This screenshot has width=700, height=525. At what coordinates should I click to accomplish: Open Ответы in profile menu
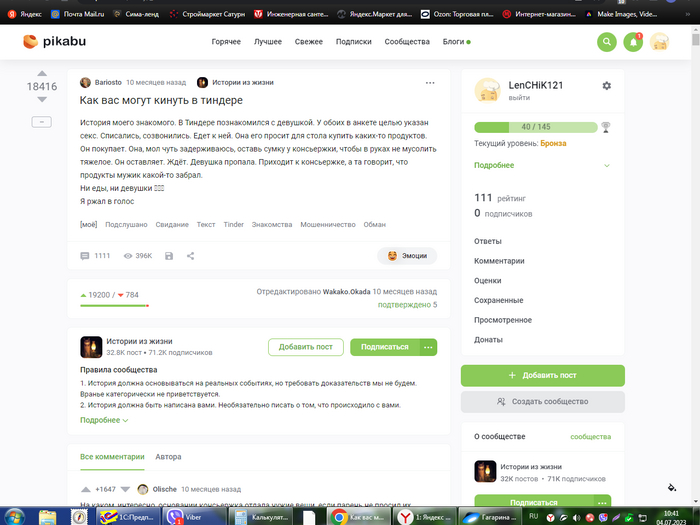click(488, 241)
